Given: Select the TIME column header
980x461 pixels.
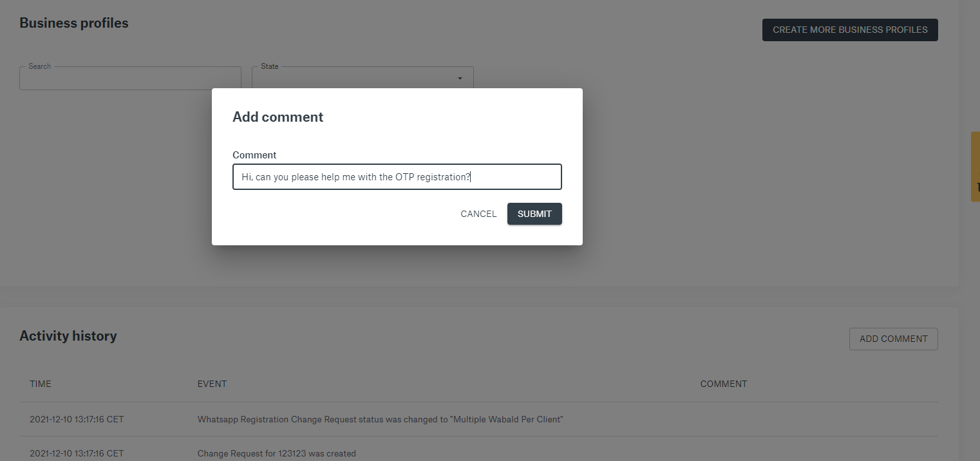Looking at the screenshot, I should point(41,384).
